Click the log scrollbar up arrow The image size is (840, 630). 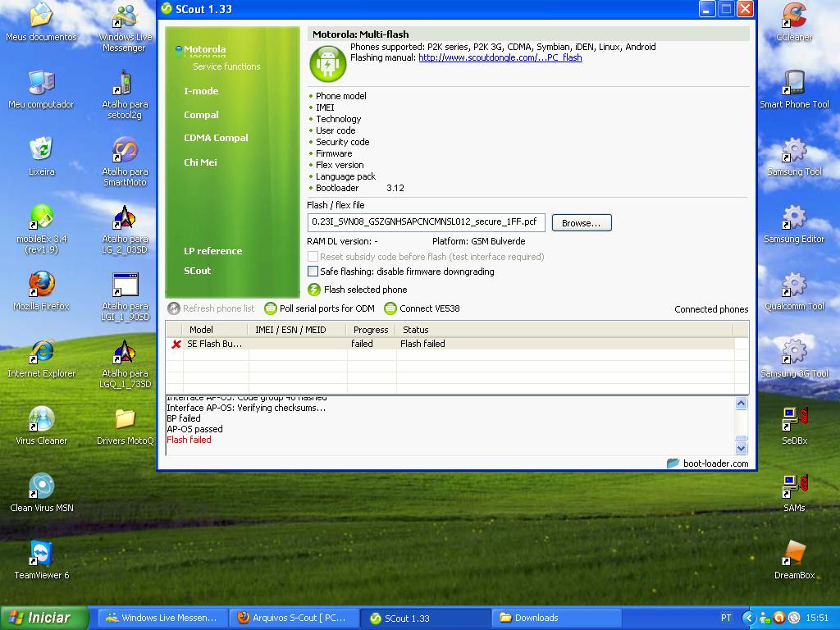742,404
